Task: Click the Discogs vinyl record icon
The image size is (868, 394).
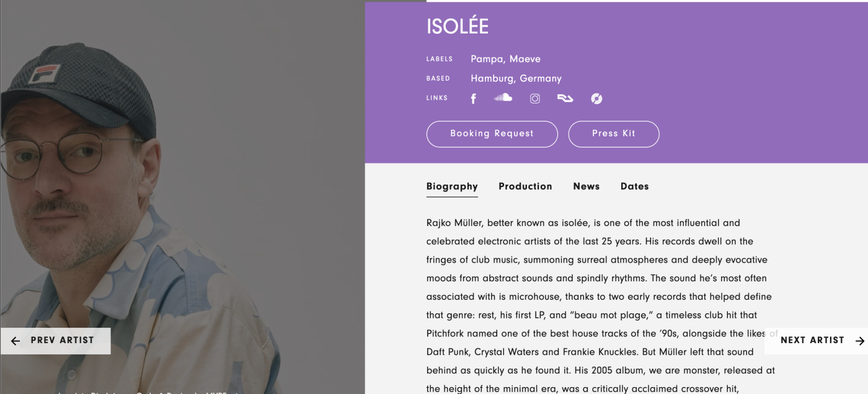Action: tap(596, 98)
